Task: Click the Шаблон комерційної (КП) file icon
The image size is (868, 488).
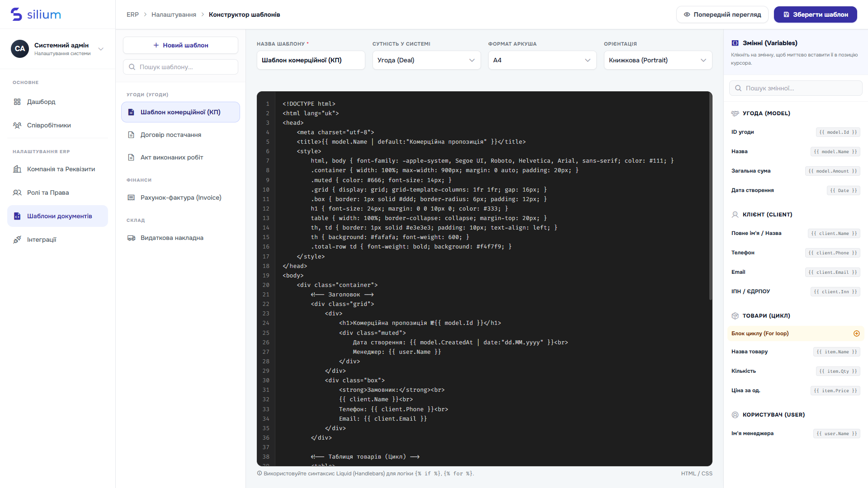Action: tap(131, 112)
